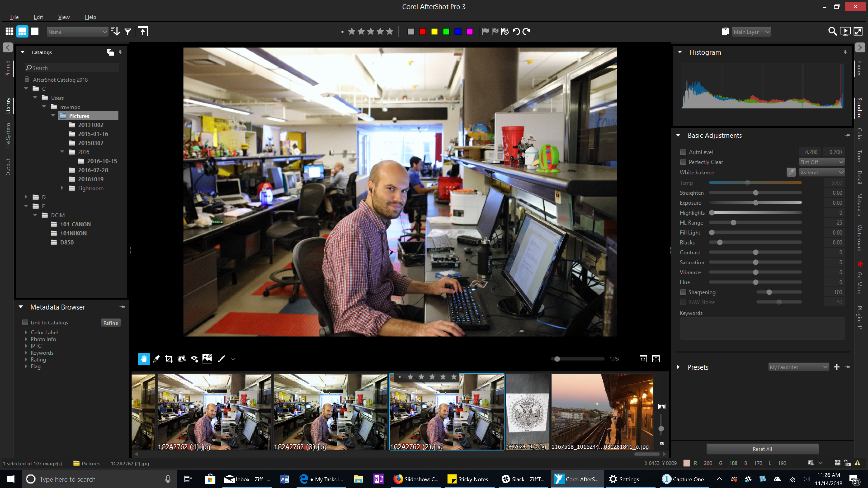
Task: Open the Main Layer dropdown
Action: click(x=751, y=32)
